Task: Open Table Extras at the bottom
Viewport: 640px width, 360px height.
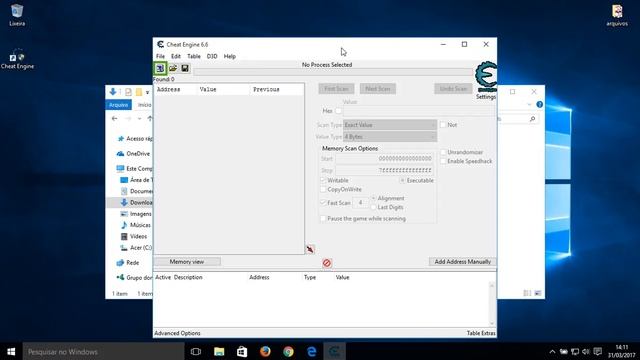Action: (x=481, y=333)
